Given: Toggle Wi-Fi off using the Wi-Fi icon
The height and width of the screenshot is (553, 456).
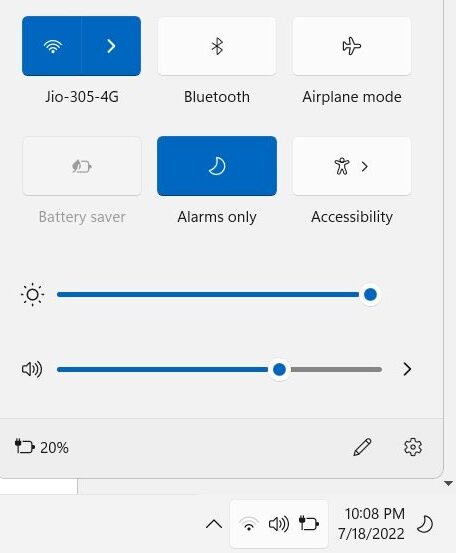Looking at the screenshot, I should (x=52, y=46).
